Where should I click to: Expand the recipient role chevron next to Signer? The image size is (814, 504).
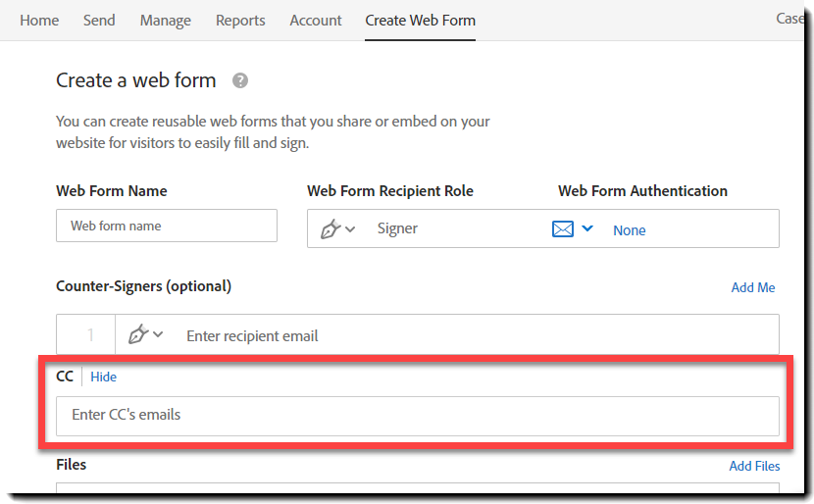[x=350, y=229]
